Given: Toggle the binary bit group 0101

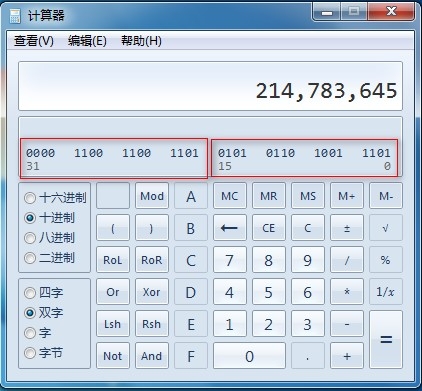Looking at the screenshot, I should [232, 153].
